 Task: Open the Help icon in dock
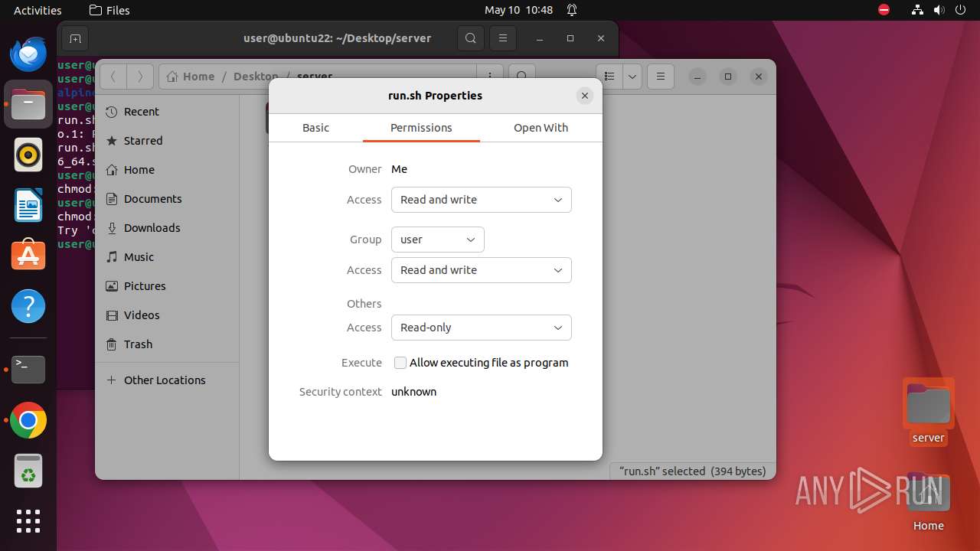[x=28, y=306]
